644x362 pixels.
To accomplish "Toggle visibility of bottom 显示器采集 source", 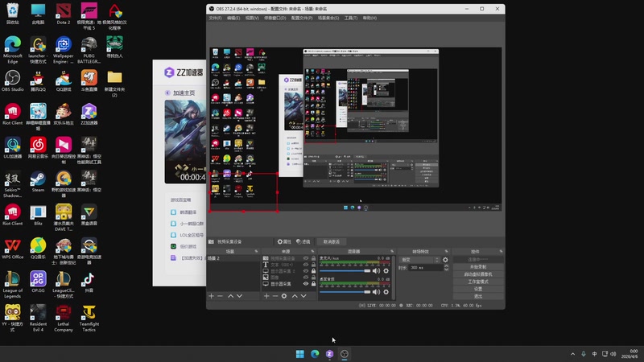I will coord(306,284).
